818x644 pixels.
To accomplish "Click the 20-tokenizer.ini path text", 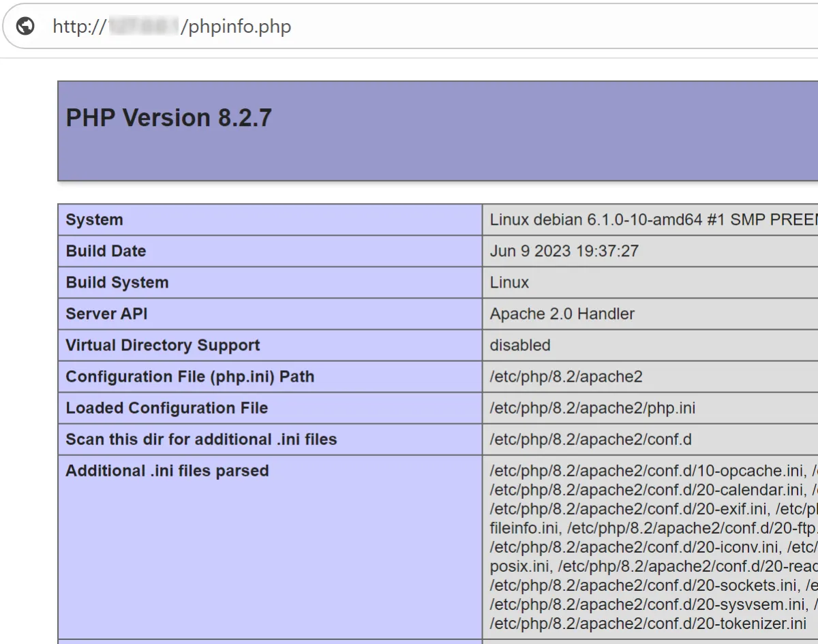I will tap(648, 624).
